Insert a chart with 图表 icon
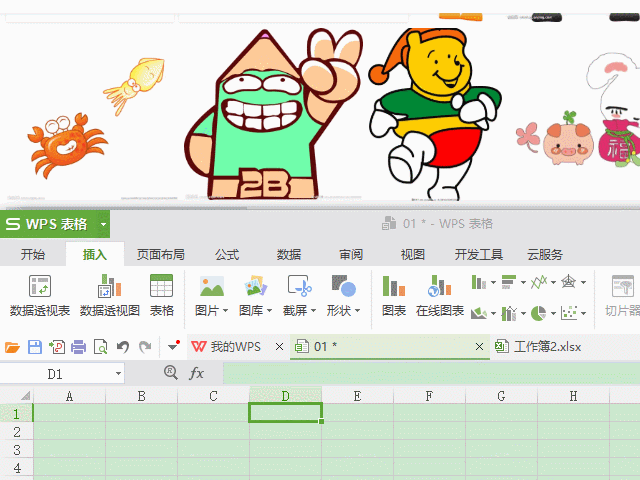Image resolution: width=640 pixels, height=480 pixels. 394,296
